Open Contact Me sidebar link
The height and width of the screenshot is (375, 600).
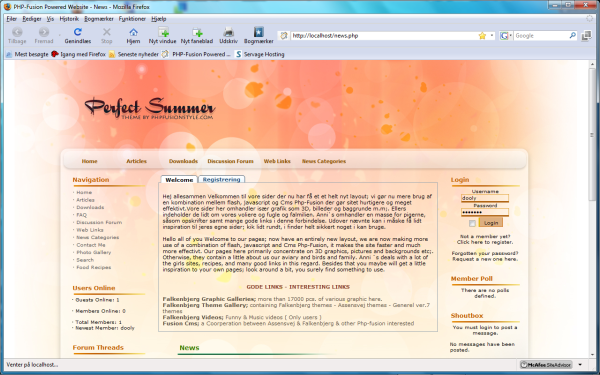(x=91, y=245)
